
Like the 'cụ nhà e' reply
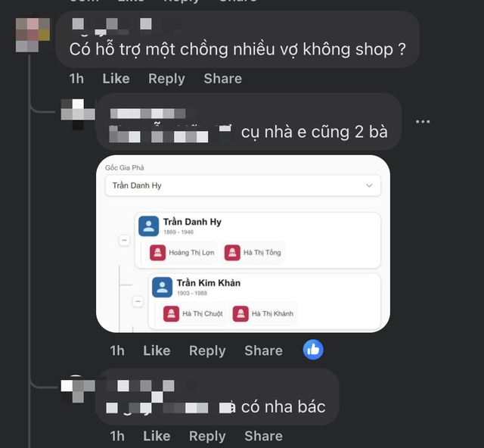pyautogui.click(x=157, y=350)
